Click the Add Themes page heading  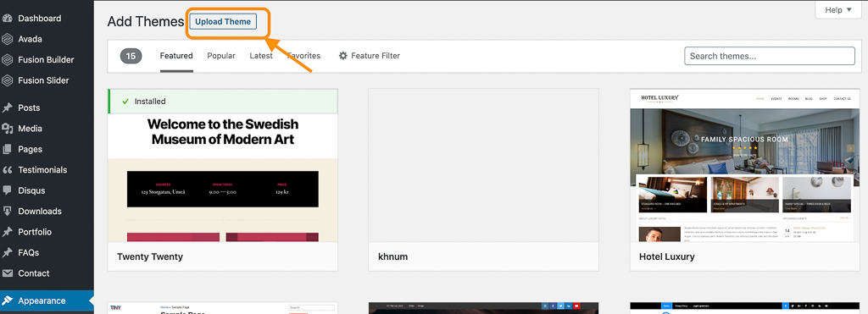pos(146,21)
